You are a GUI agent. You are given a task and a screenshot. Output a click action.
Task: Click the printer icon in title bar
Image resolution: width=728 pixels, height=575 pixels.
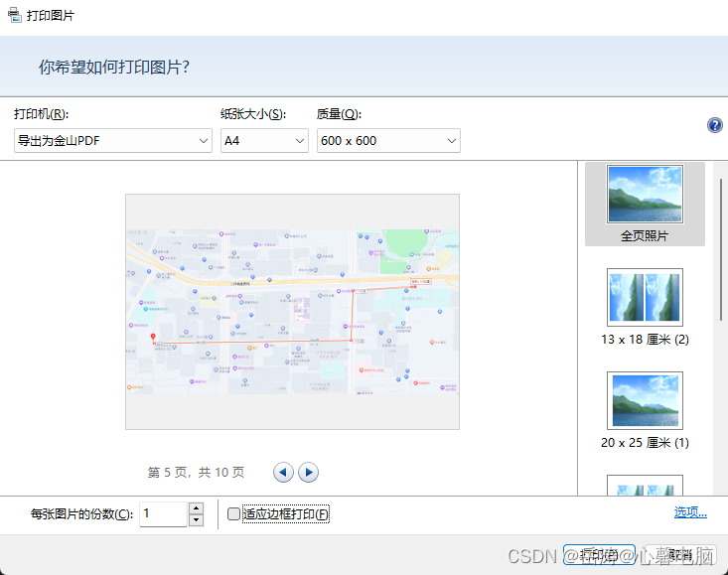[x=14, y=15]
